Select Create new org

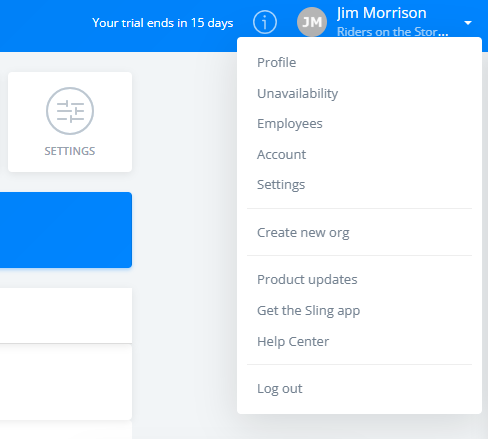pyautogui.click(x=303, y=232)
